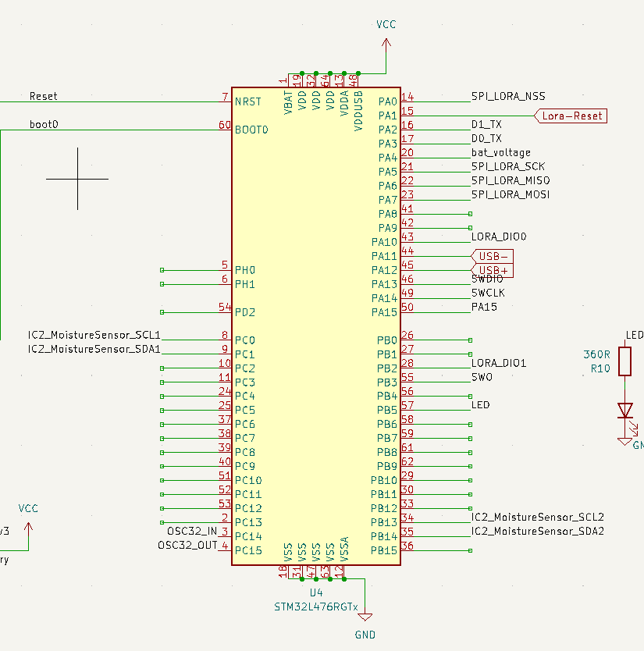Click the PH0 pin name
This screenshot has height=651, width=644.
pyautogui.click(x=245, y=270)
